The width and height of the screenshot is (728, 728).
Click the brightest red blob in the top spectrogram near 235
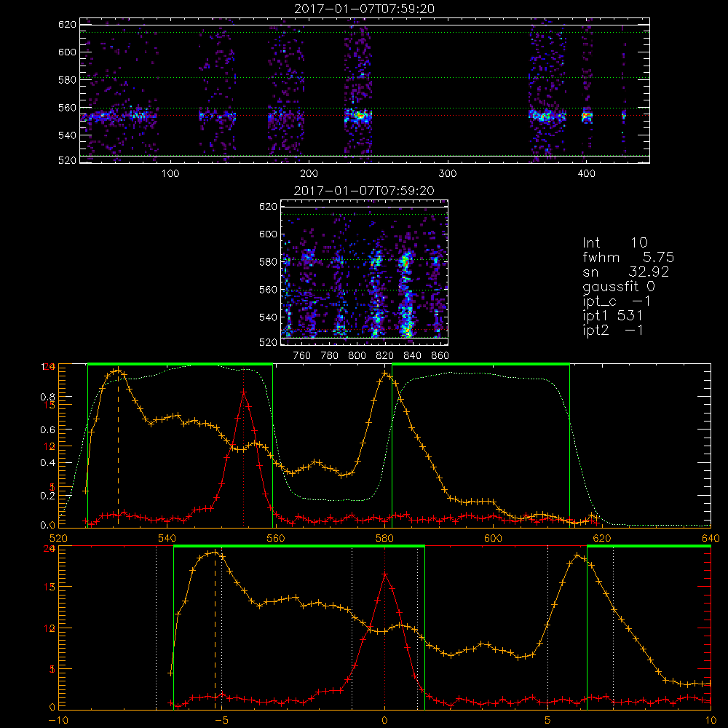coord(359,115)
